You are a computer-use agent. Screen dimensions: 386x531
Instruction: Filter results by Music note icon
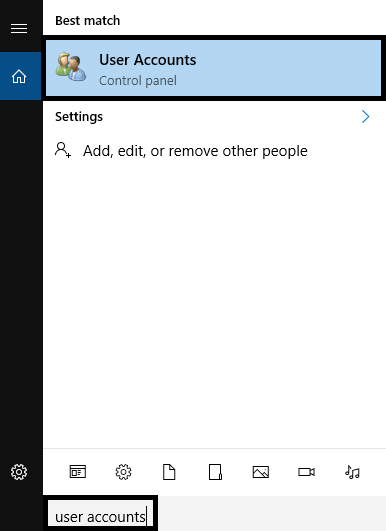352,472
